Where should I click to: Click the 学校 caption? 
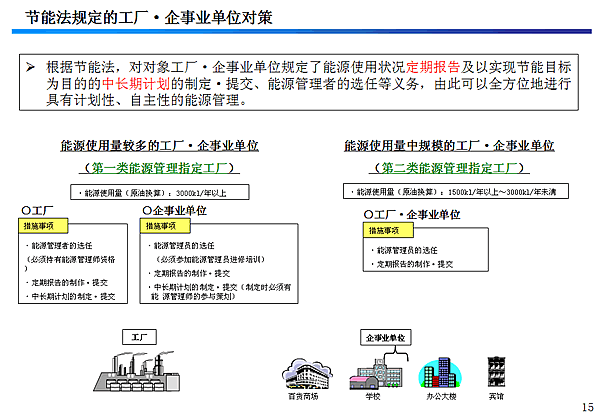(372, 397)
